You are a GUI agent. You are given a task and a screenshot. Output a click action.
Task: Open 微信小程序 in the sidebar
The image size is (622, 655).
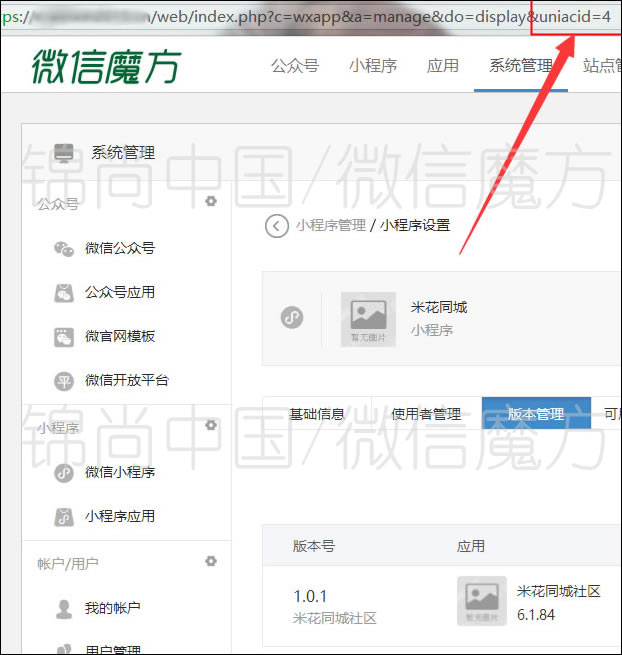(x=120, y=472)
